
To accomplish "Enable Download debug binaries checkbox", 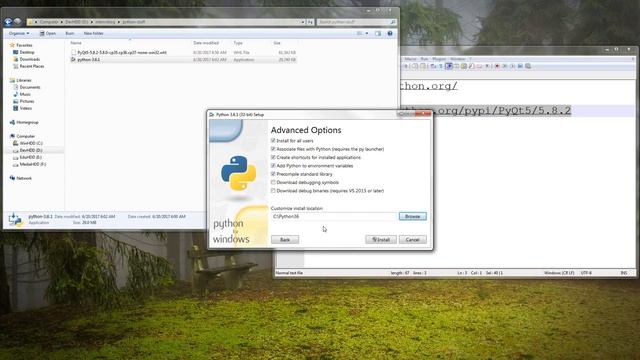I will coord(273,191).
